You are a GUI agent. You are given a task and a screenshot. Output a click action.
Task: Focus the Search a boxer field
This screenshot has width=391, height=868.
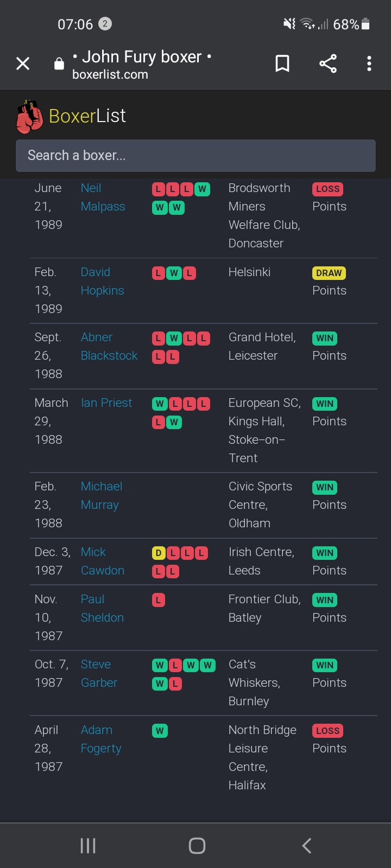(195, 156)
